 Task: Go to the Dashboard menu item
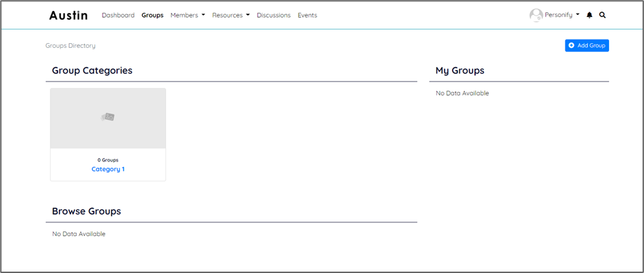[118, 15]
